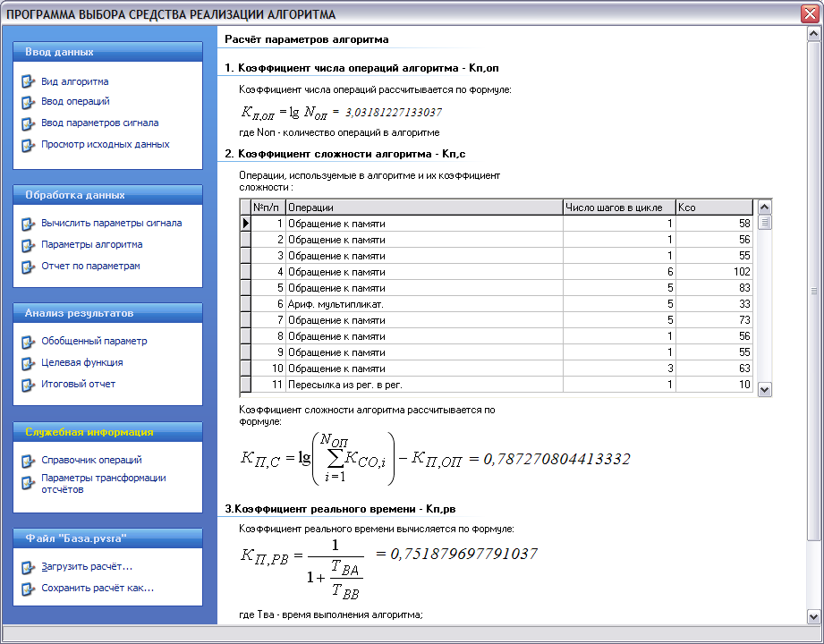Click Ксо value 63 in row 10
The width and height of the screenshot is (824, 644).
coord(714,369)
